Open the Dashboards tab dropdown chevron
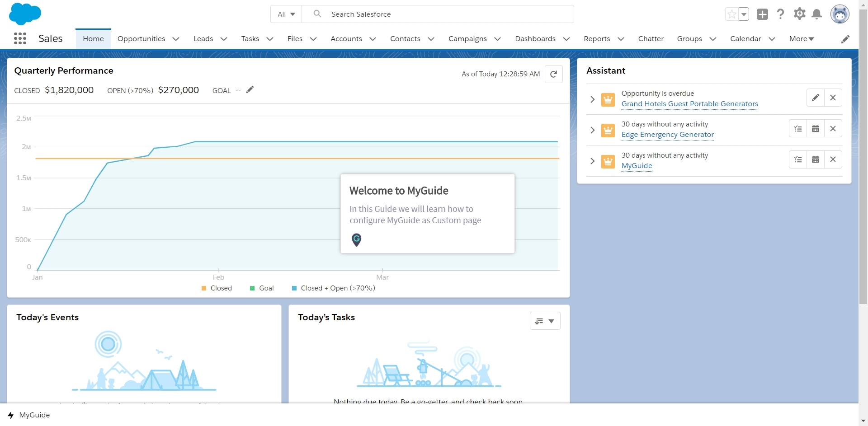868x426 pixels. pos(566,39)
